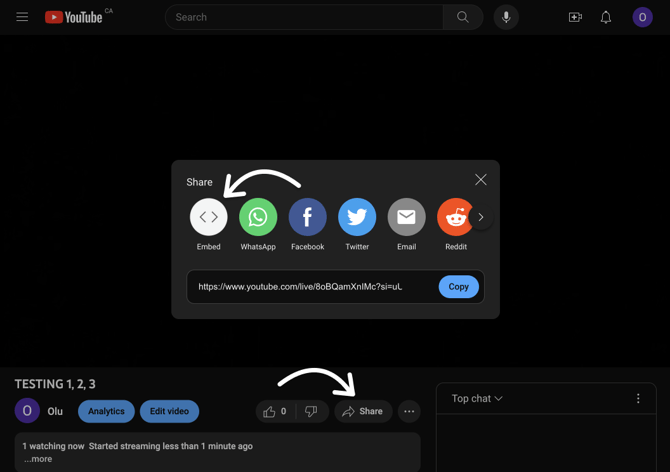This screenshot has height=472, width=670.
Task: Open the Create video menu
Action: click(x=575, y=17)
